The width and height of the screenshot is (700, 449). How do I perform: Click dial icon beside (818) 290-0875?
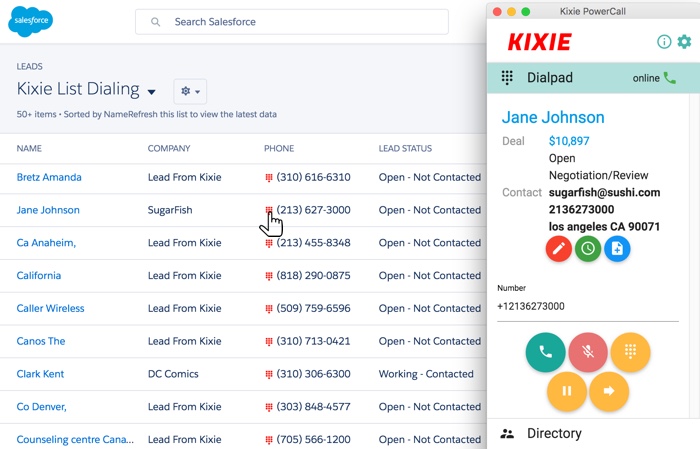coord(269,276)
